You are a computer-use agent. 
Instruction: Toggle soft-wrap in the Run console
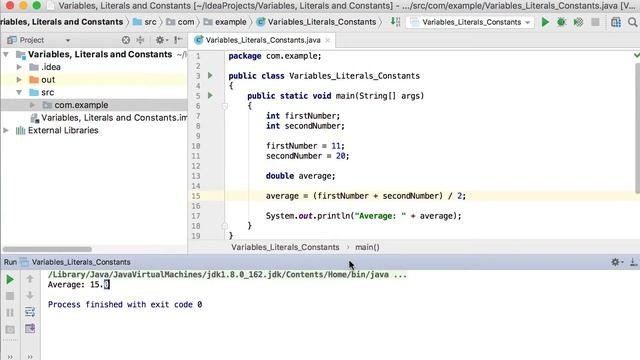point(30,312)
